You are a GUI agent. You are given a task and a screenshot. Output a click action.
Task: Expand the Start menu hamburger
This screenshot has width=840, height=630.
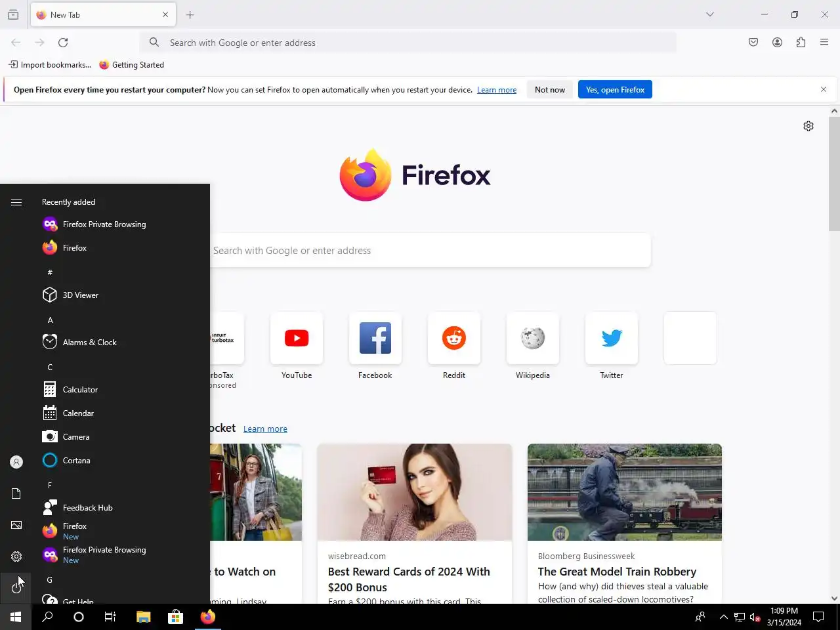[x=16, y=202]
